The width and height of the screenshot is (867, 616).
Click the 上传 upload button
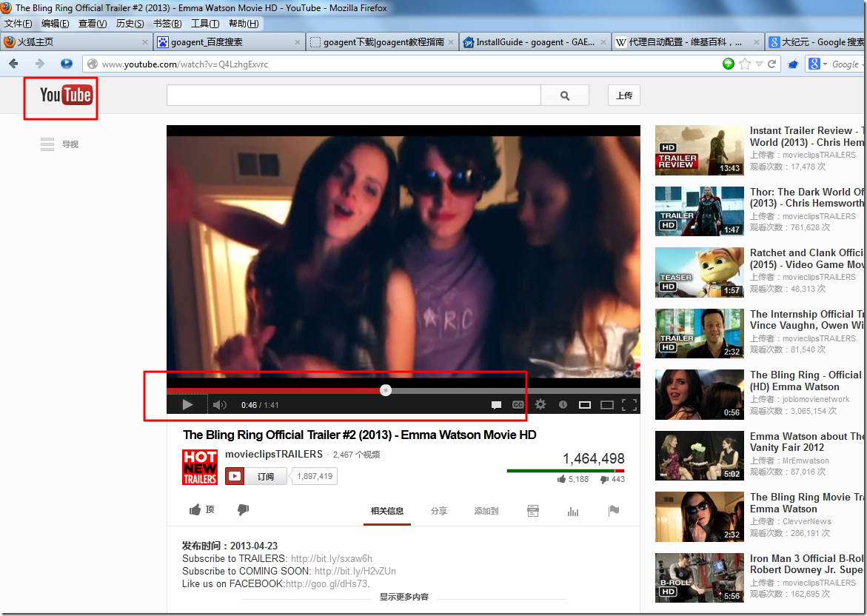tap(623, 96)
